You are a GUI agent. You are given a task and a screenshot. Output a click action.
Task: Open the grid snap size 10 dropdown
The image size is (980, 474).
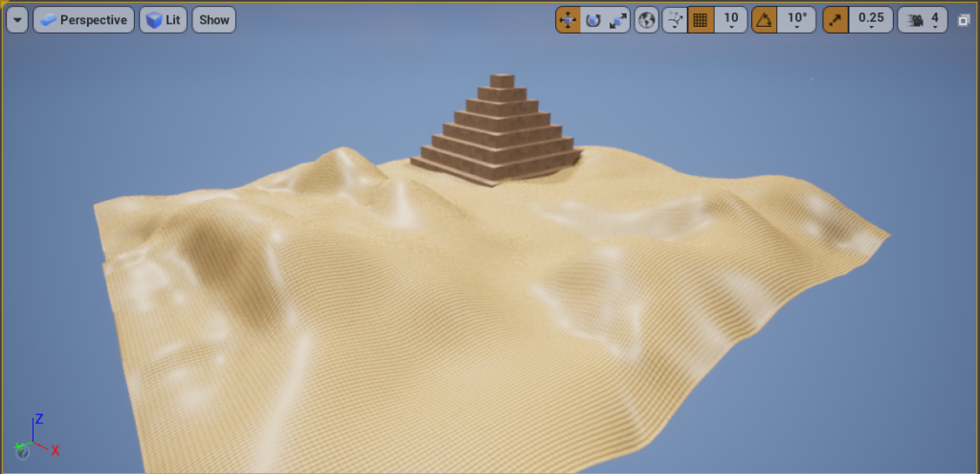[x=731, y=20]
